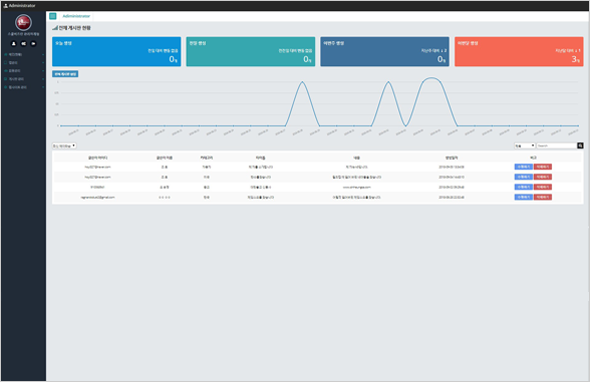The width and height of the screenshot is (590, 382).
Task: Click the middle round icon under avatar
Action: tap(23, 44)
